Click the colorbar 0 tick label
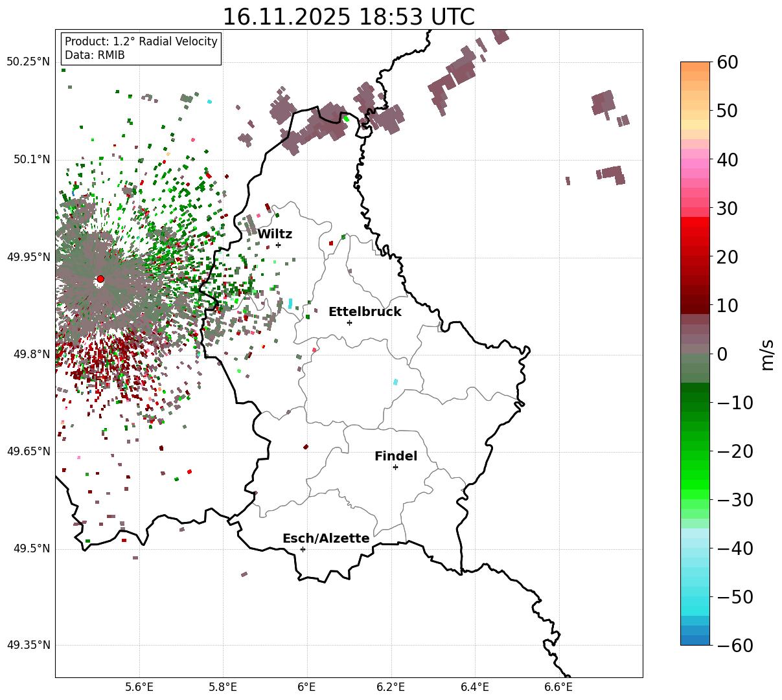Viewport: 782px width, 700px height. (x=722, y=354)
